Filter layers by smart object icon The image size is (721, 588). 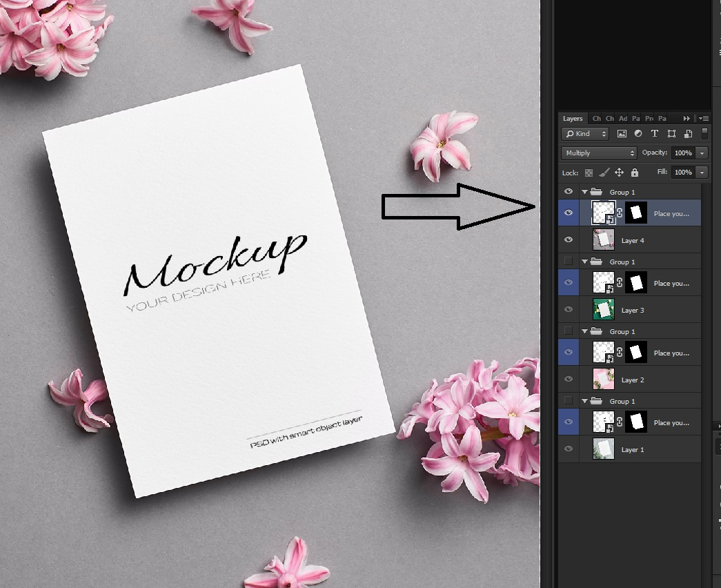[x=689, y=134]
